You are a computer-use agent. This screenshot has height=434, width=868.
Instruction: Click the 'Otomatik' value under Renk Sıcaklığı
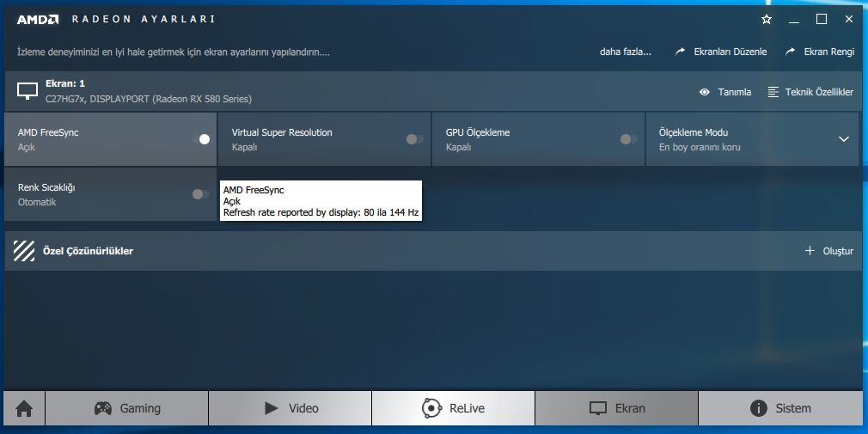pos(37,202)
